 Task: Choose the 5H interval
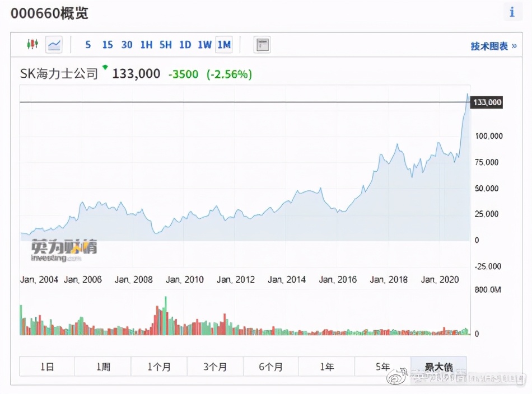pyautogui.click(x=165, y=45)
